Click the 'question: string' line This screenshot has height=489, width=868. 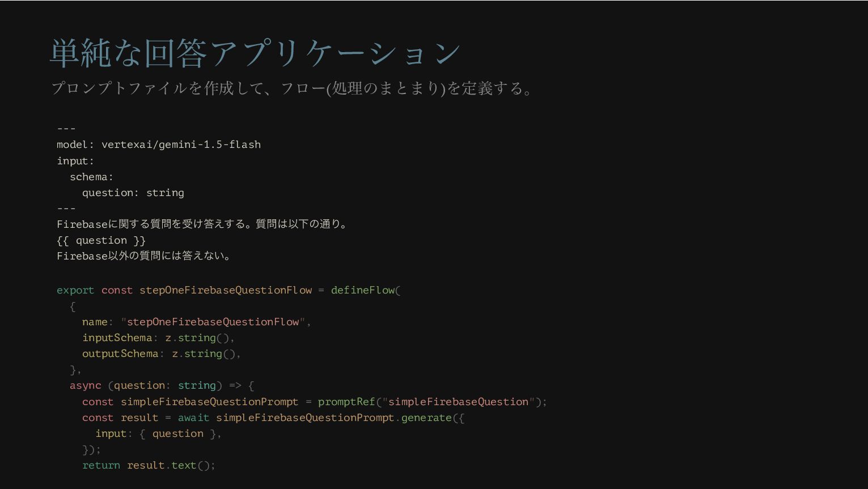pos(133,193)
